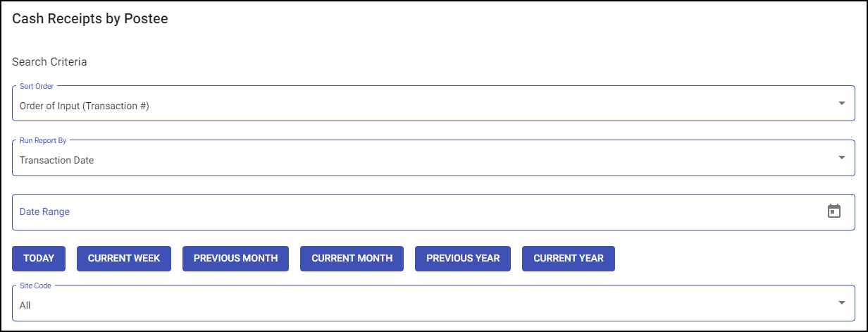Click the 'Transaction Date' selected value
868x332 pixels.
56,160
